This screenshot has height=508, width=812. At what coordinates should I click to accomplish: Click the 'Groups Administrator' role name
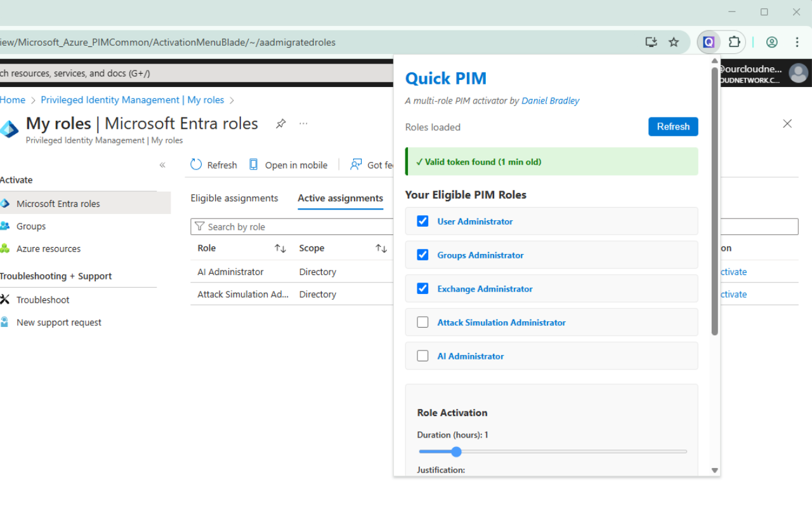pyautogui.click(x=481, y=255)
